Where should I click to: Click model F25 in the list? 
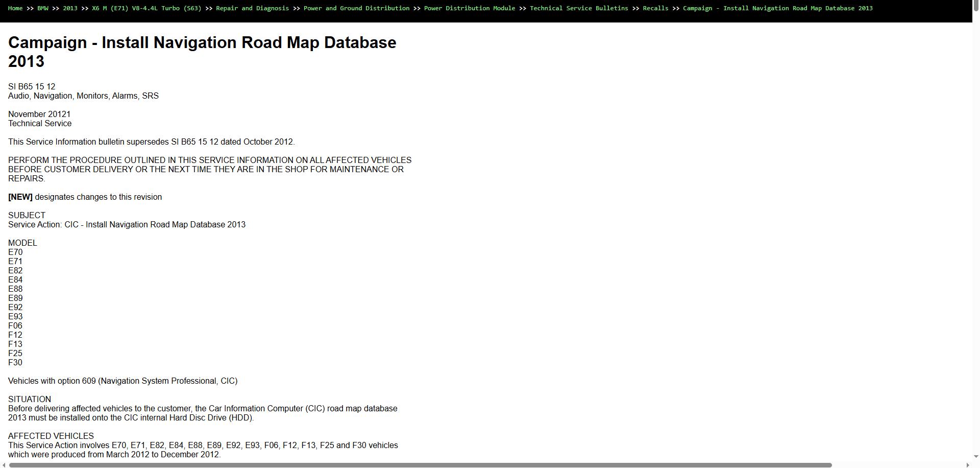(15, 354)
